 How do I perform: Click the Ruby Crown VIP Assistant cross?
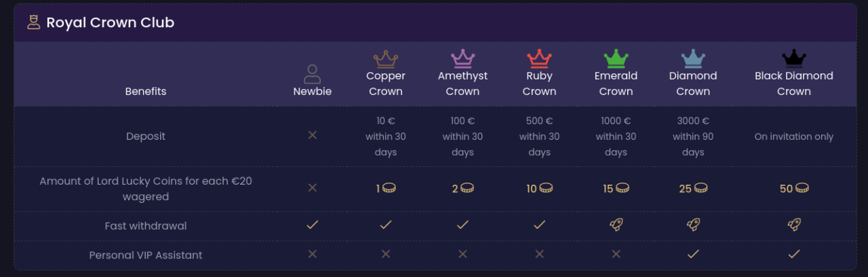click(539, 254)
